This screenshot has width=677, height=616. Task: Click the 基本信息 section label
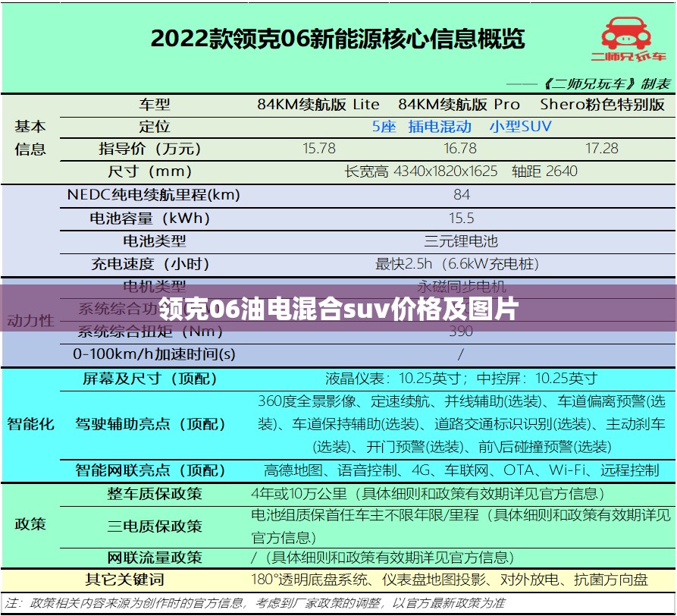(30, 138)
